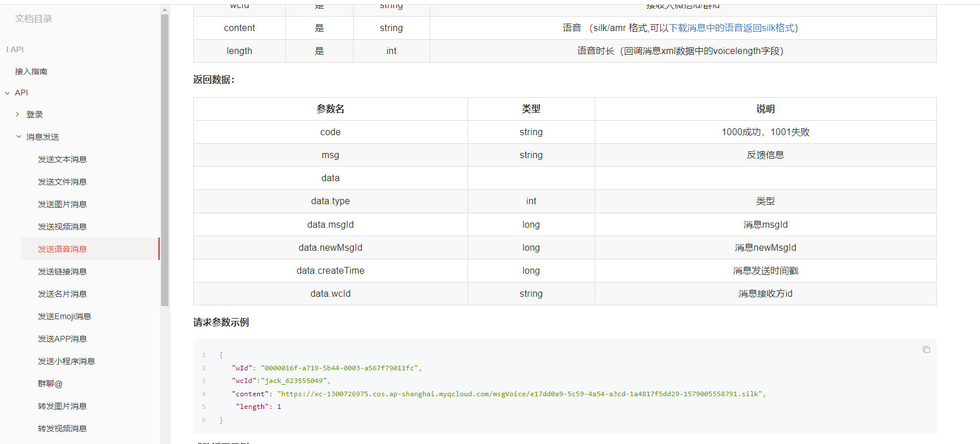Click the data.wcId cell
This screenshot has height=444, width=980.
coord(331,293)
